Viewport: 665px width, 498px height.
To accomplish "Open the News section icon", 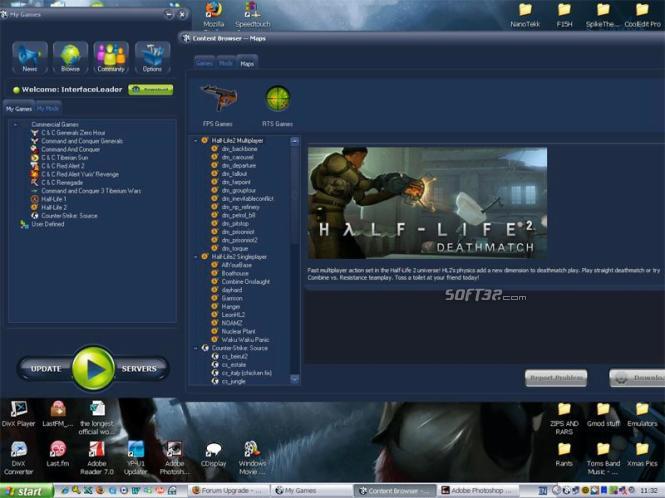I will (x=30, y=57).
